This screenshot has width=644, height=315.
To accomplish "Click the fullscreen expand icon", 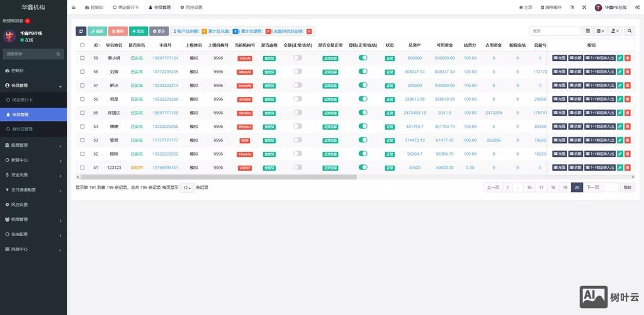I will click(x=584, y=8).
